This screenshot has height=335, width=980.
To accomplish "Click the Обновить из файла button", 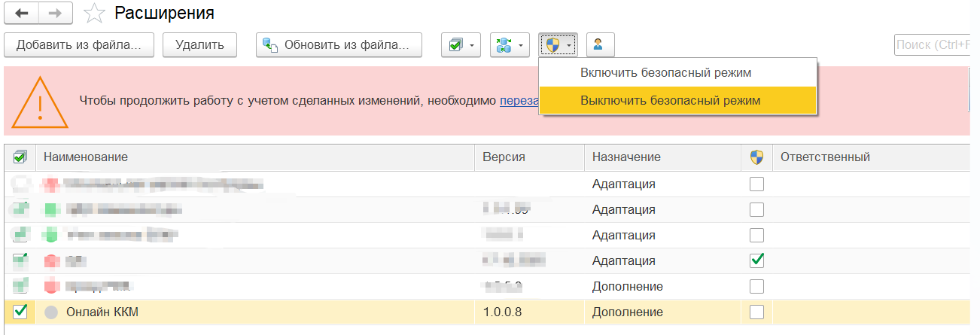I will (339, 45).
